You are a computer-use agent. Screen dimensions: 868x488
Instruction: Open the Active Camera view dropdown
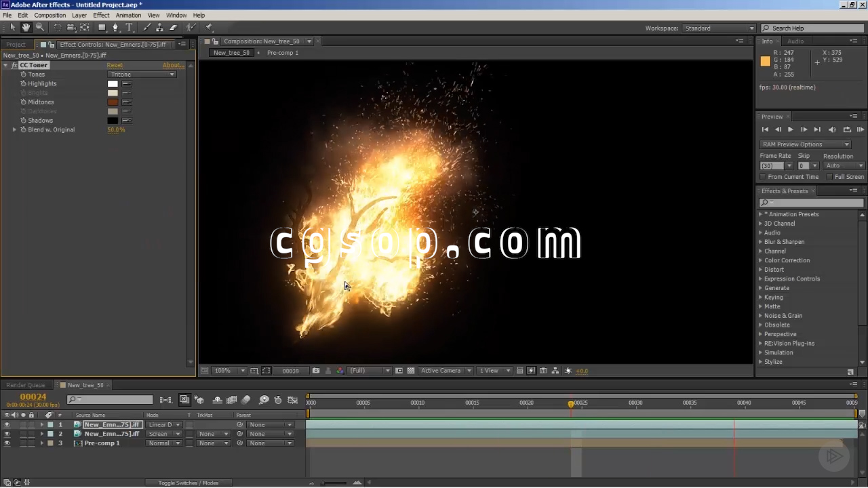[445, 371]
